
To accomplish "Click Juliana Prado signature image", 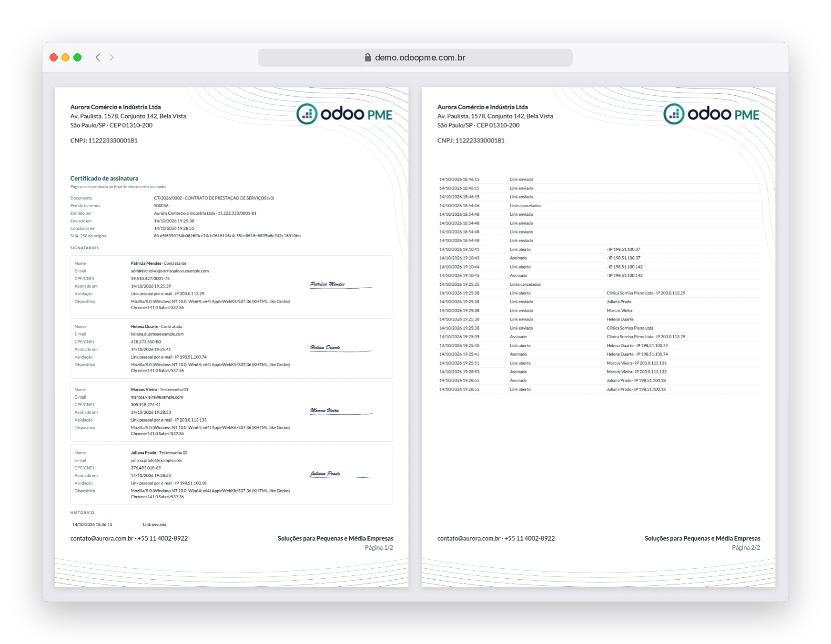I will pyautogui.click(x=340, y=474).
